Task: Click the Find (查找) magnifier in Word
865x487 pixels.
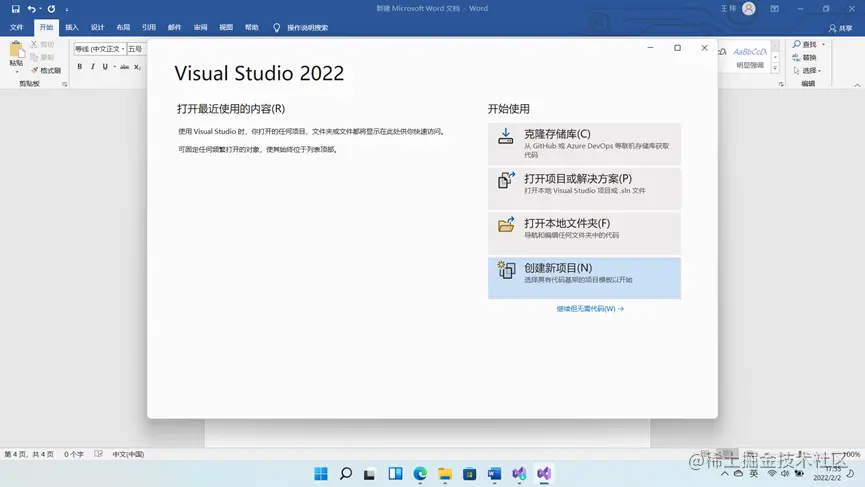Action: pyautogui.click(x=797, y=44)
